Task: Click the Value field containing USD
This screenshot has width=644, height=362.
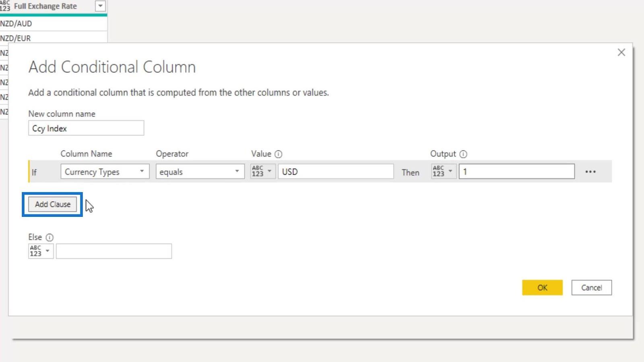Action: (x=336, y=172)
